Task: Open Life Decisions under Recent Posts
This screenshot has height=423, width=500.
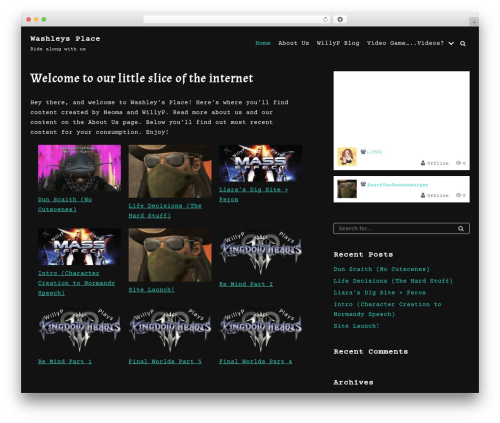Action: point(393,281)
